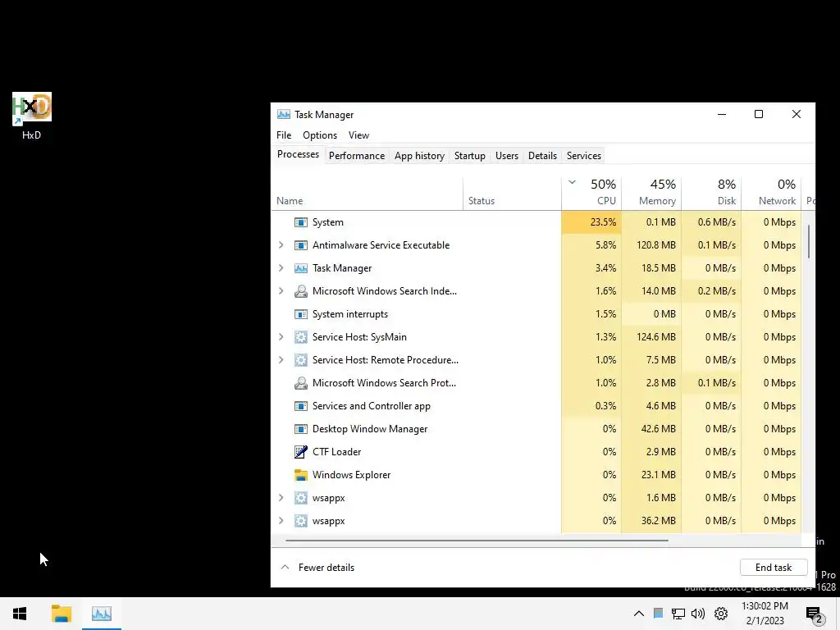Sort by the Memory column header

pos(652,192)
